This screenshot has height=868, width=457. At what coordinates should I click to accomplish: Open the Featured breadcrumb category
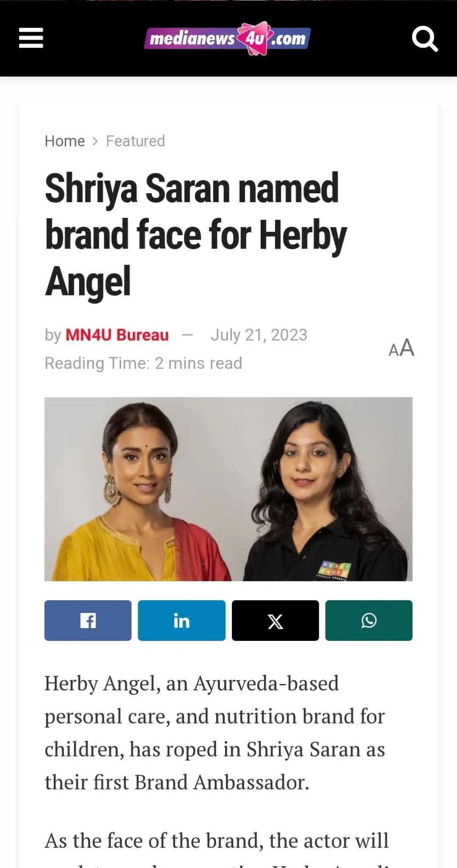[x=135, y=141]
